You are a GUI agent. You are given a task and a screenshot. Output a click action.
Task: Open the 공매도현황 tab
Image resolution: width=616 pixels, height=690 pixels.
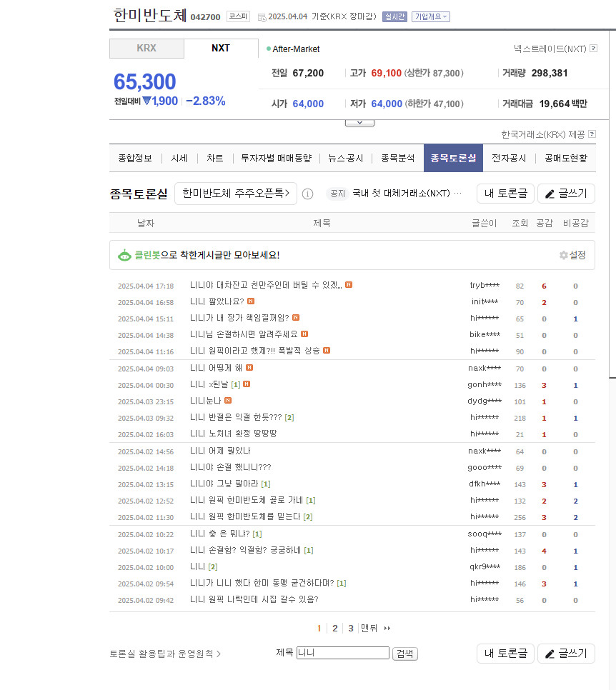click(x=566, y=158)
